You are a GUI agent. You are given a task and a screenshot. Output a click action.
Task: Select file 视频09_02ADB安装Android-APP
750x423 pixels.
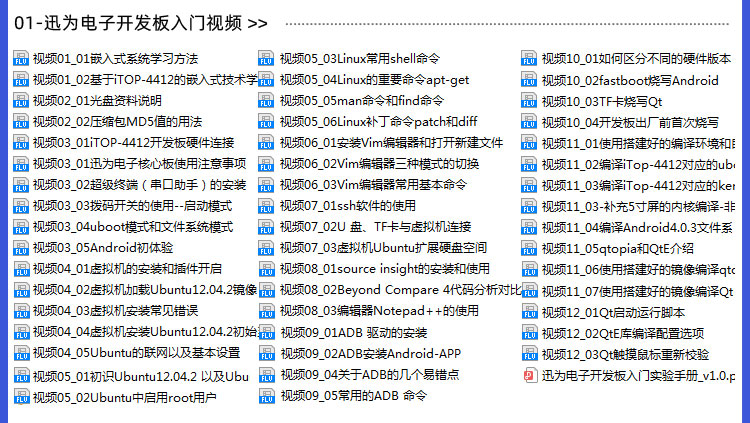tap(371, 354)
